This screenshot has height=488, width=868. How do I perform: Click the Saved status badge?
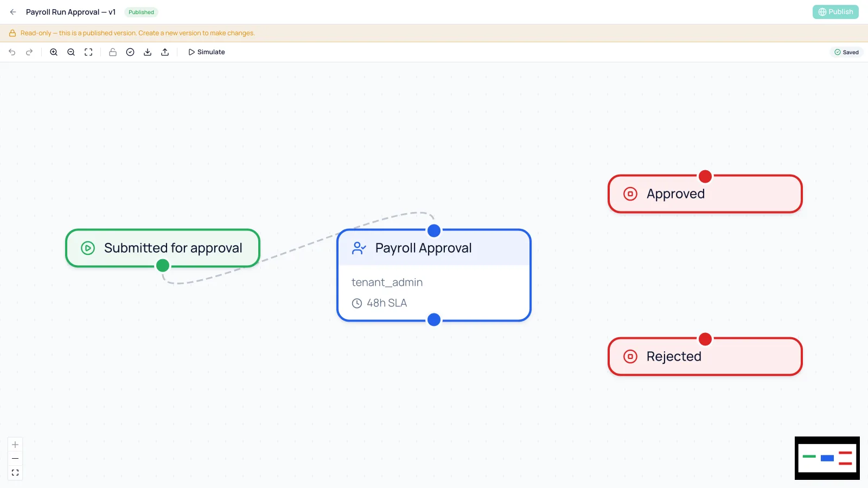[x=846, y=52]
